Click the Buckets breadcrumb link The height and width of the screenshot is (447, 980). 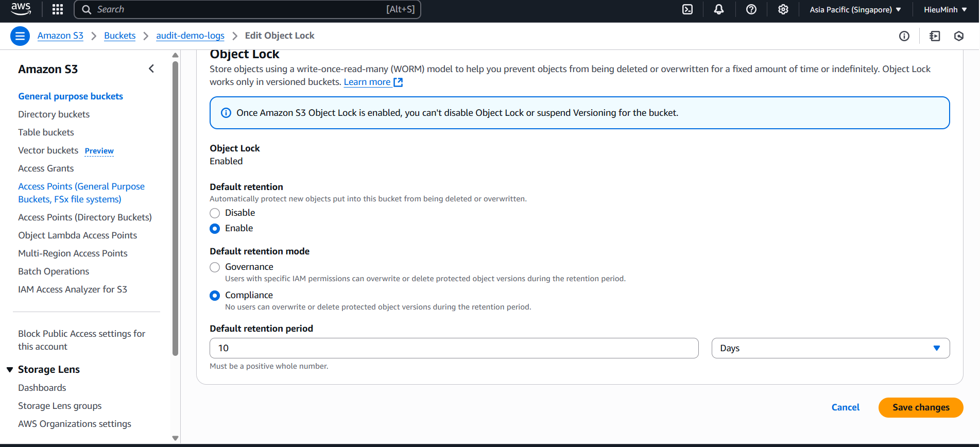(x=119, y=36)
